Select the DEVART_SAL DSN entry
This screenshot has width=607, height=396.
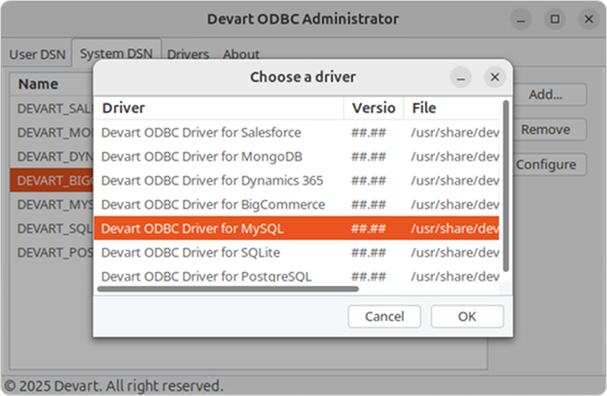(x=52, y=109)
